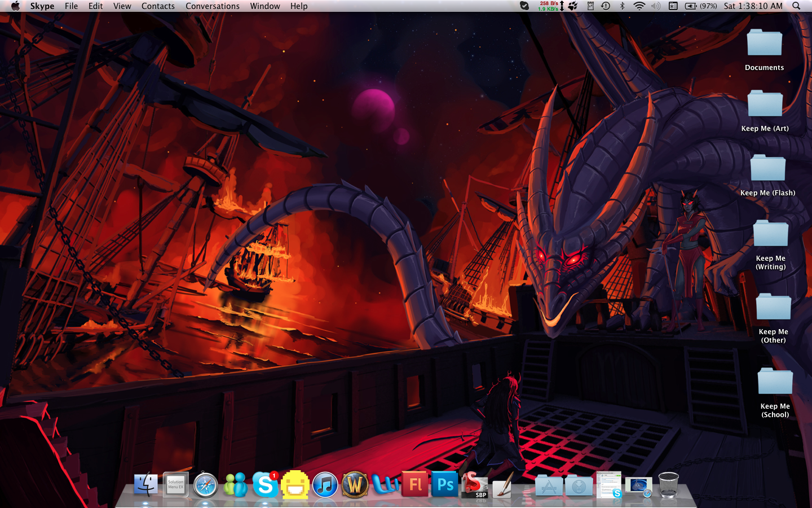Open the Help menu
The image size is (812, 508).
[299, 6]
